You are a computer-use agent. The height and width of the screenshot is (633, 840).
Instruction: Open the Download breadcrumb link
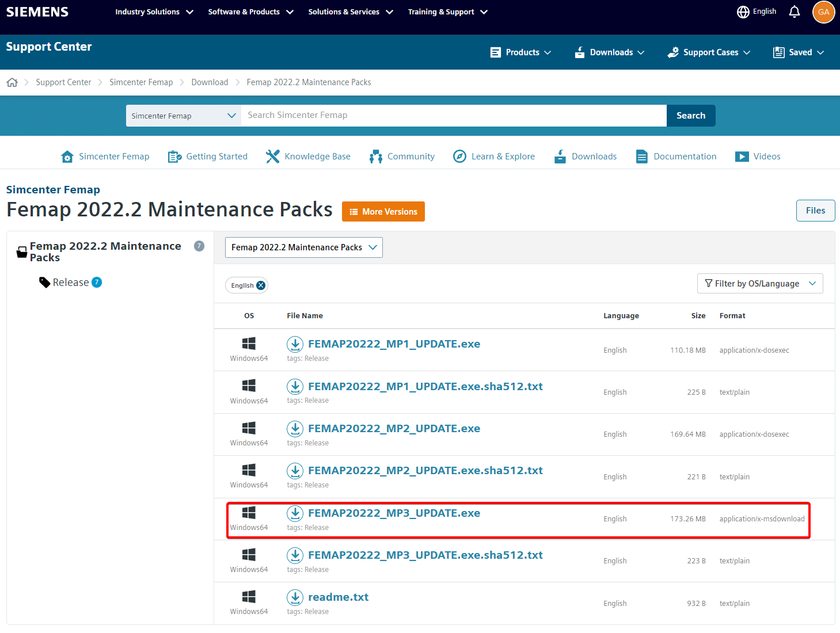[x=210, y=82]
